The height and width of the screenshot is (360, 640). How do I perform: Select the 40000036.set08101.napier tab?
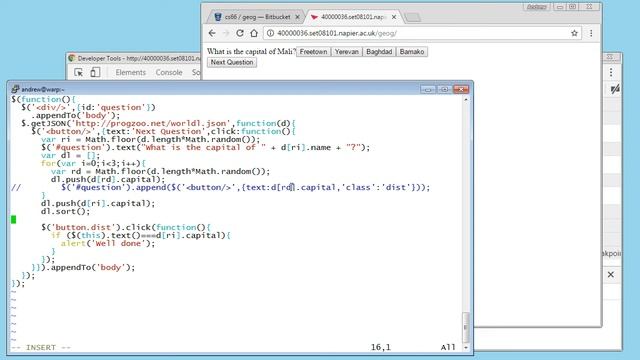(x=353, y=17)
